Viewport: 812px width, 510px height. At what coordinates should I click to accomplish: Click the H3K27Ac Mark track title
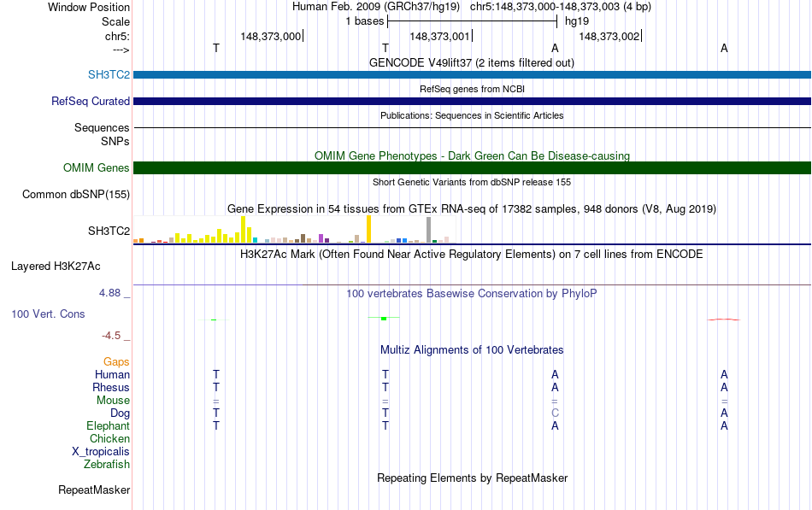coord(472,255)
